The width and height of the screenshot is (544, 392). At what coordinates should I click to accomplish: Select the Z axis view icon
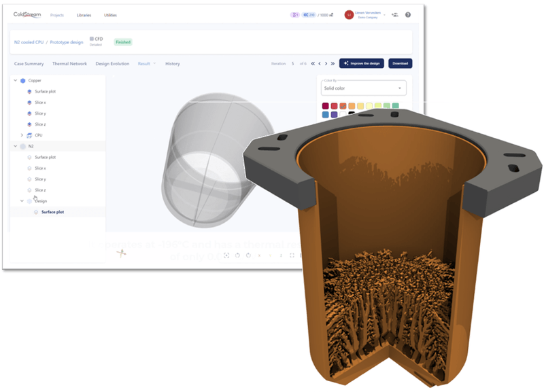281,255
